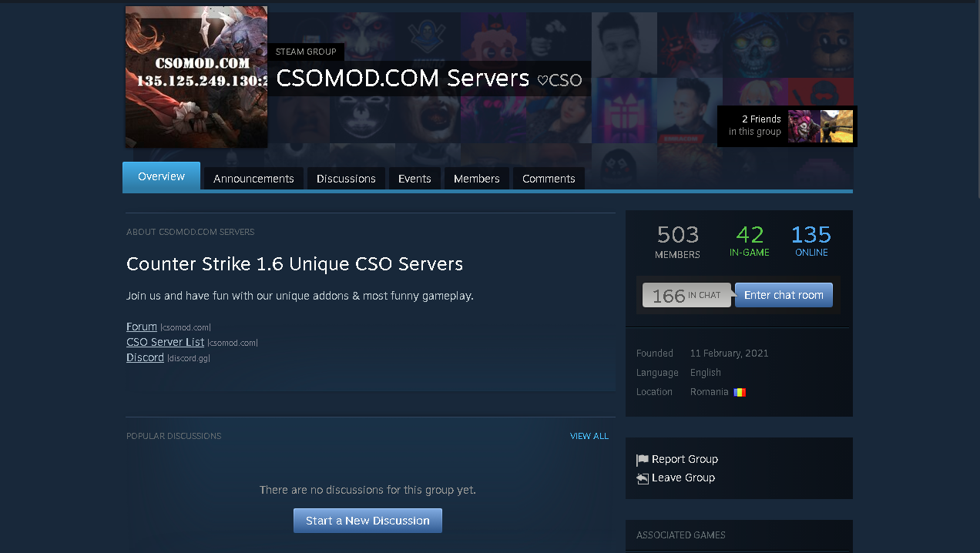The height and width of the screenshot is (553, 980).
Task: Click the Leave Group arrow icon
Action: [x=643, y=478]
